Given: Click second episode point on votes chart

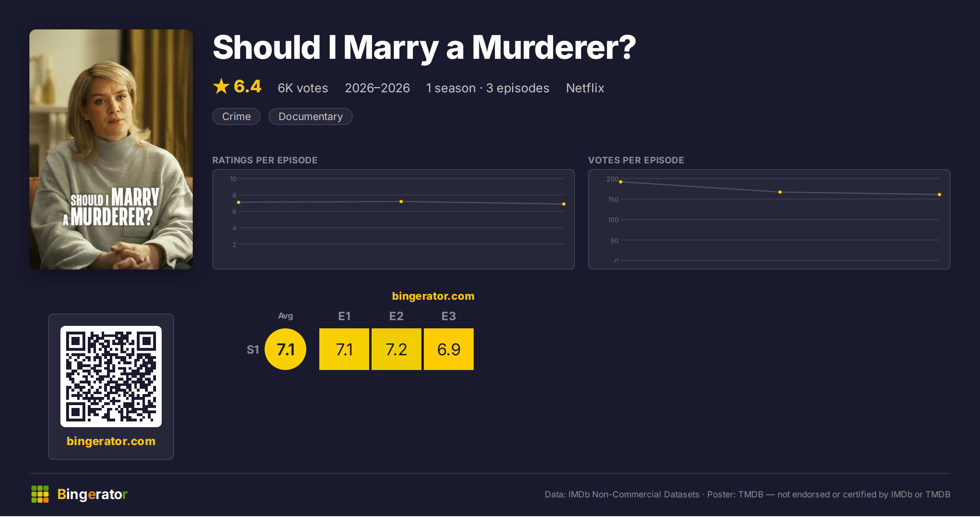Looking at the screenshot, I should click(x=780, y=192).
